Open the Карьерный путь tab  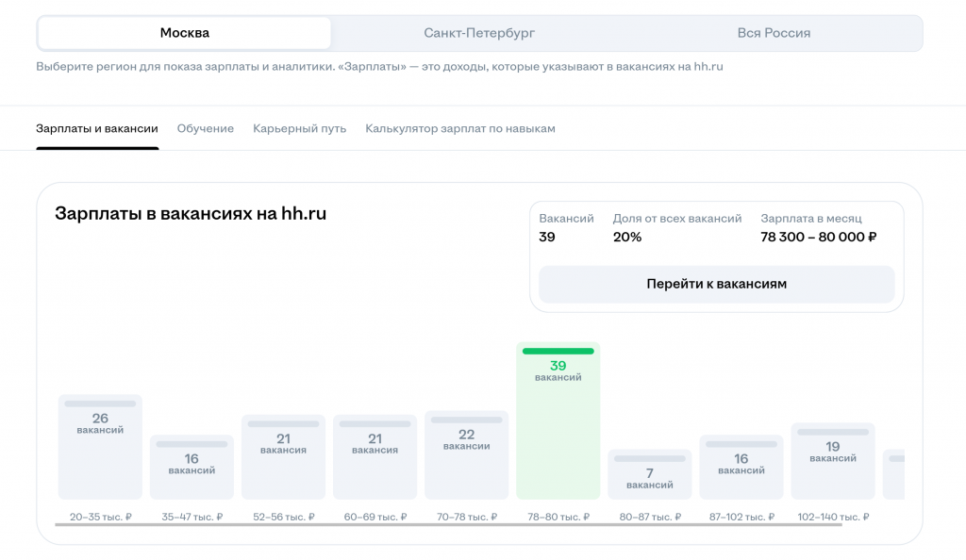point(299,128)
